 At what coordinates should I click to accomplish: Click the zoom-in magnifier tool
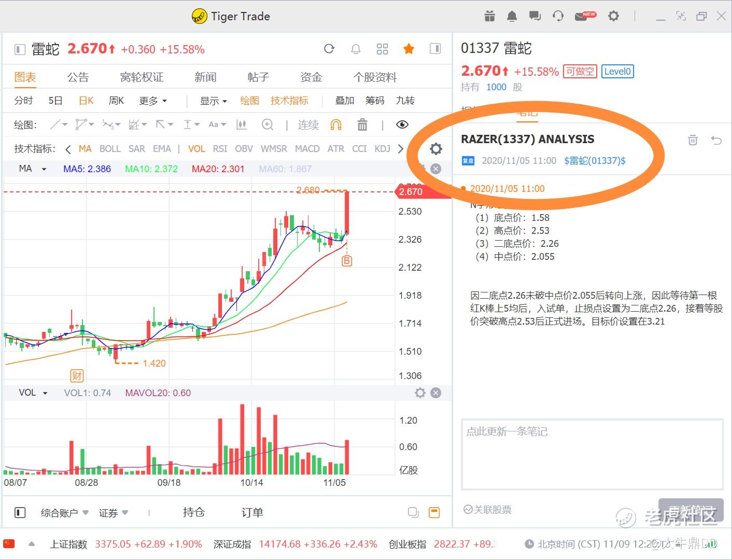point(268,124)
